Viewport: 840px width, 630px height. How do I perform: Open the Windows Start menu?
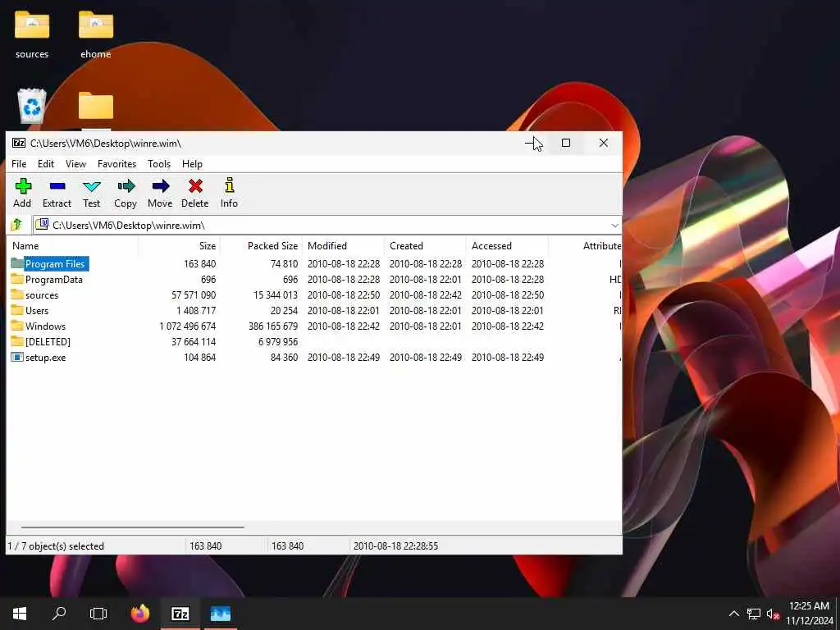[20, 614]
